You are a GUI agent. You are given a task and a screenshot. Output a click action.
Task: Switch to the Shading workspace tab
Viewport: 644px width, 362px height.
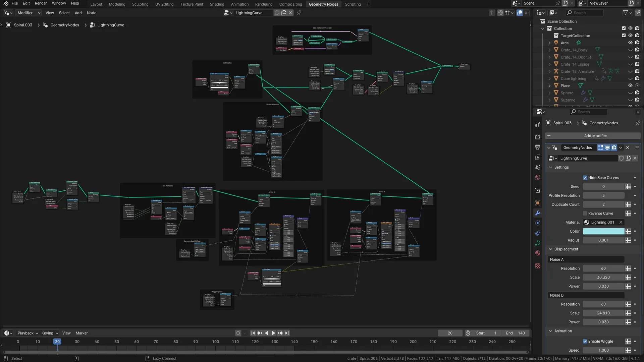pos(217,4)
